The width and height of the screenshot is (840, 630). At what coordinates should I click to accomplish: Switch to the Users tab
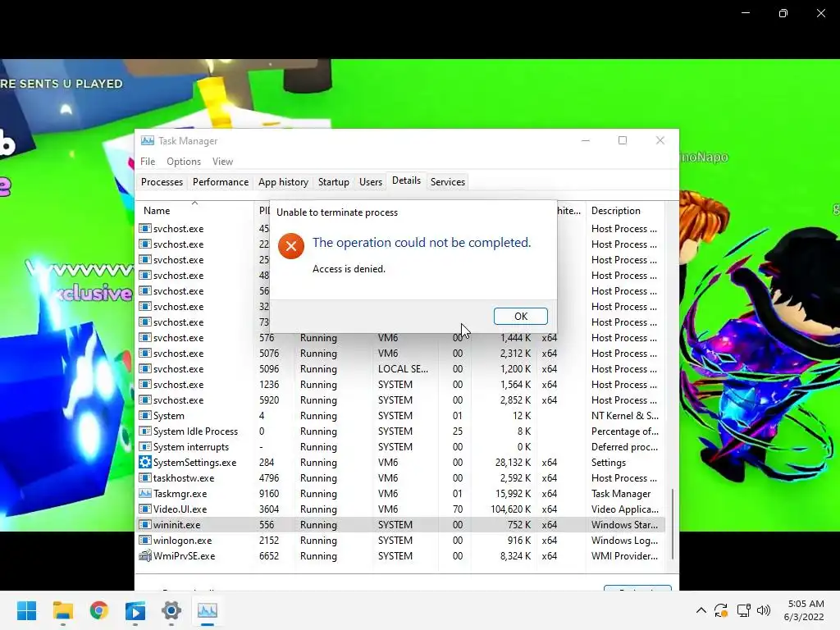tap(371, 182)
